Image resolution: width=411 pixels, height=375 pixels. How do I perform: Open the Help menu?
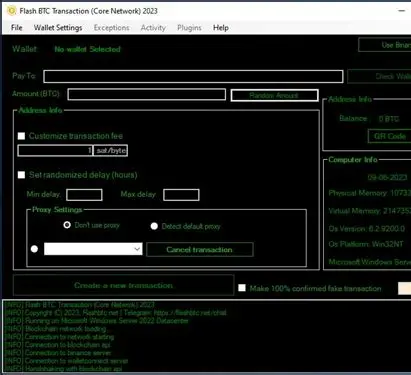coord(221,28)
